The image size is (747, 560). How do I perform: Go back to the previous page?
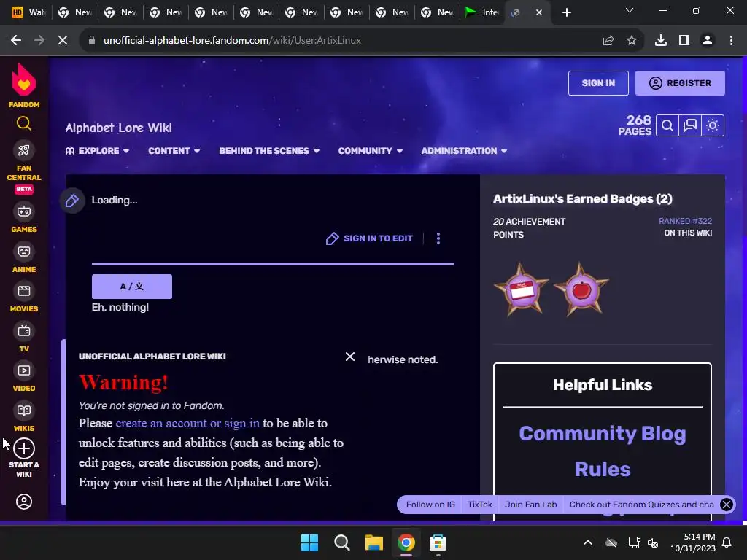pos(16,41)
